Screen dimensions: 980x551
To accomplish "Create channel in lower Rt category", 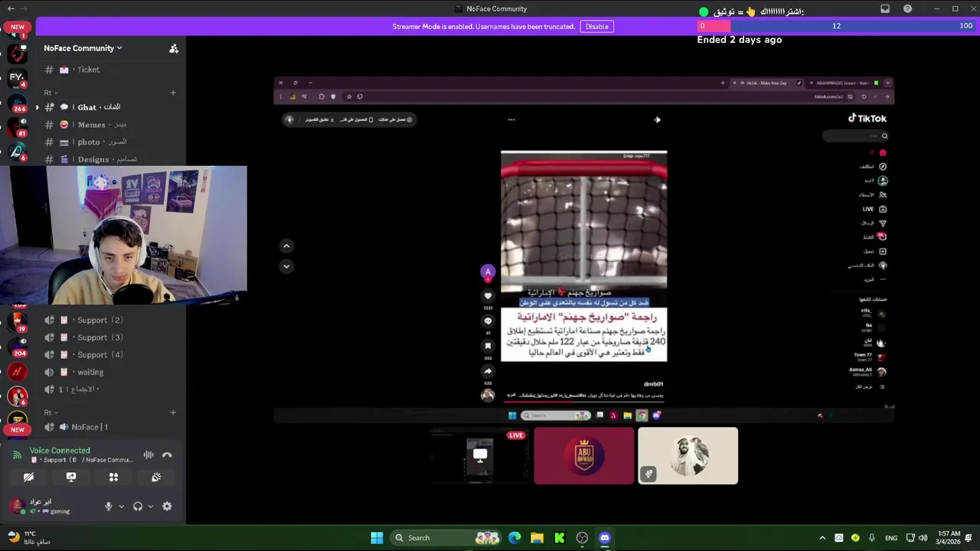I will click(173, 412).
